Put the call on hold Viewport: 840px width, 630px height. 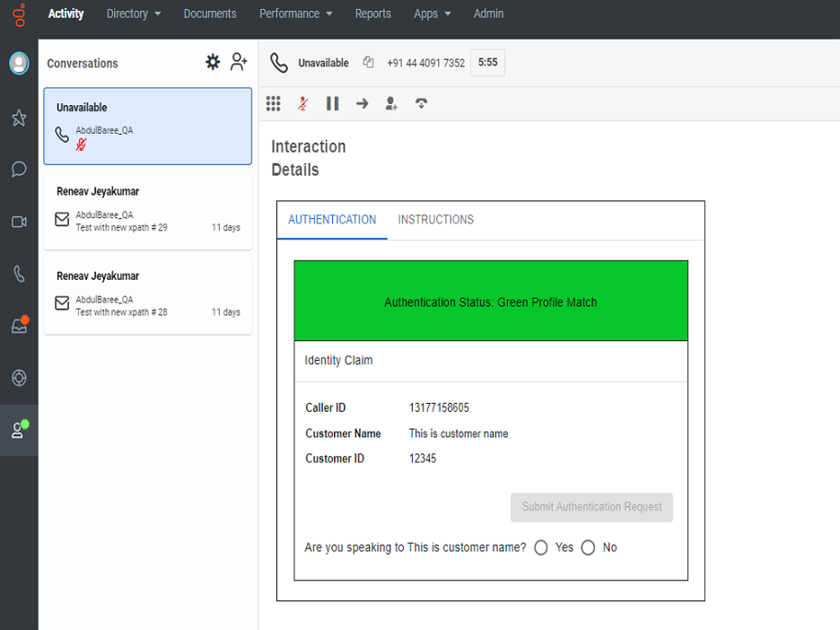332,104
